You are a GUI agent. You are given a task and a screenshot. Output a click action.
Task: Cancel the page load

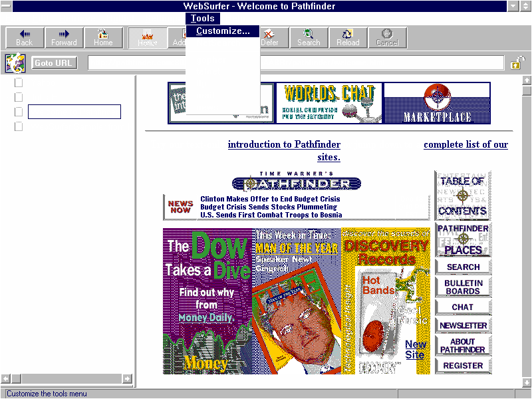coord(388,38)
